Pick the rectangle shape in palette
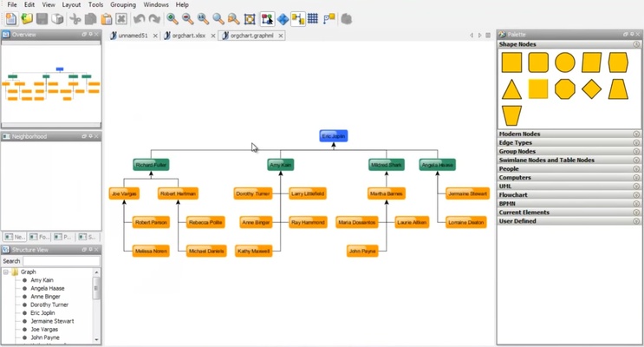Viewport: 644px width, 347px height. [511, 62]
